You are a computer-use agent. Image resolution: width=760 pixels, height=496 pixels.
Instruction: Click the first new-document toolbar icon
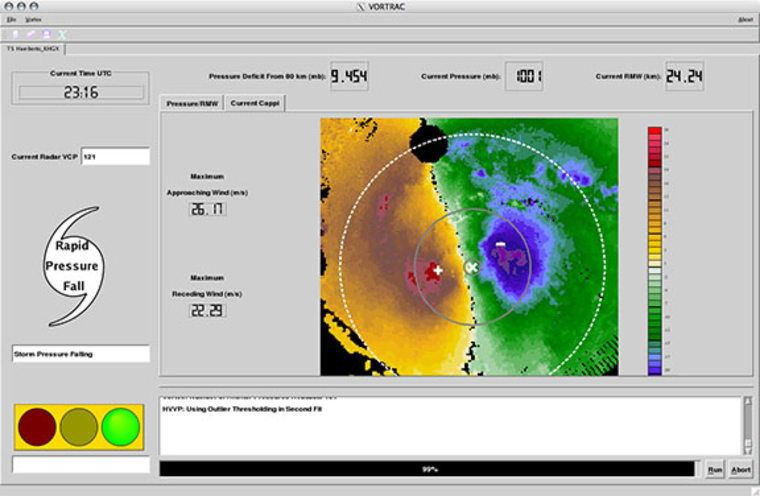[16, 34]
